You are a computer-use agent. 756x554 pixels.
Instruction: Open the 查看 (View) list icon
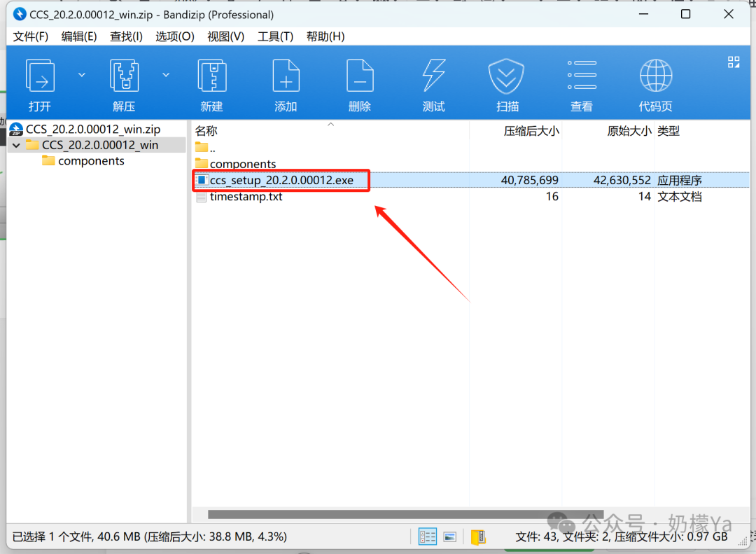tap(582, 75)
